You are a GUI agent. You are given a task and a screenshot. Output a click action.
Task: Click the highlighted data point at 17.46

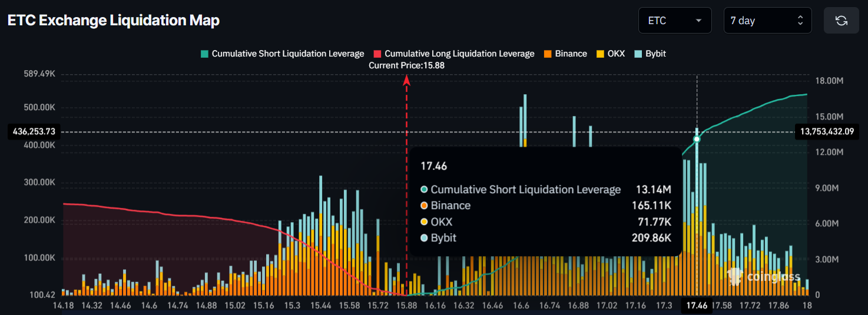tap(697, 139)
